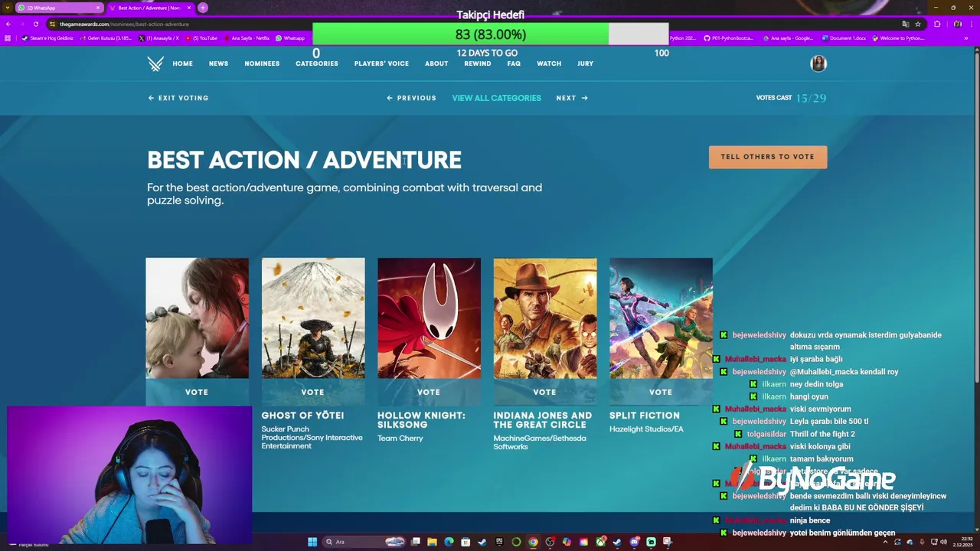
Task: Open NEWS in site navigation
Action: [219, 64]
